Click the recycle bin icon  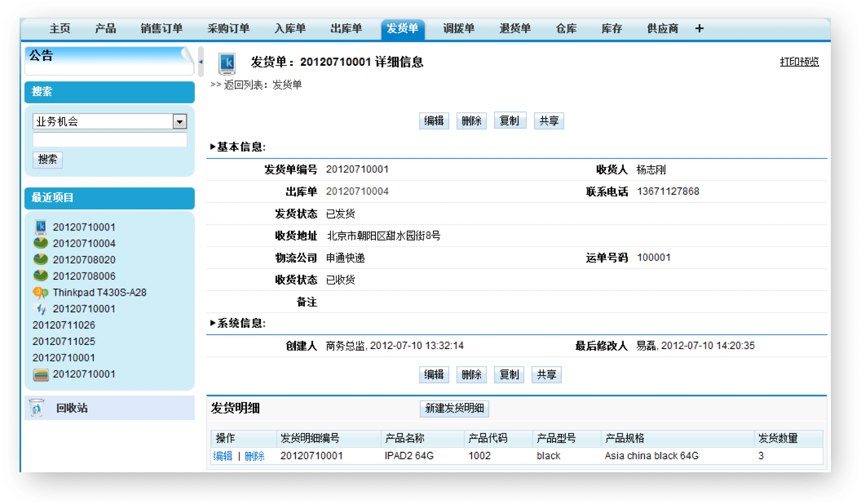coord(37,408)
